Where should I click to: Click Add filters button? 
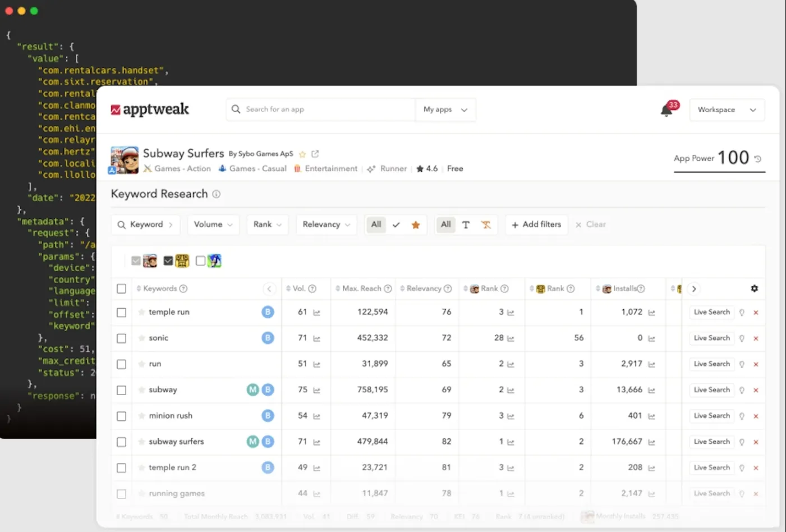click(x=536, y=224)
